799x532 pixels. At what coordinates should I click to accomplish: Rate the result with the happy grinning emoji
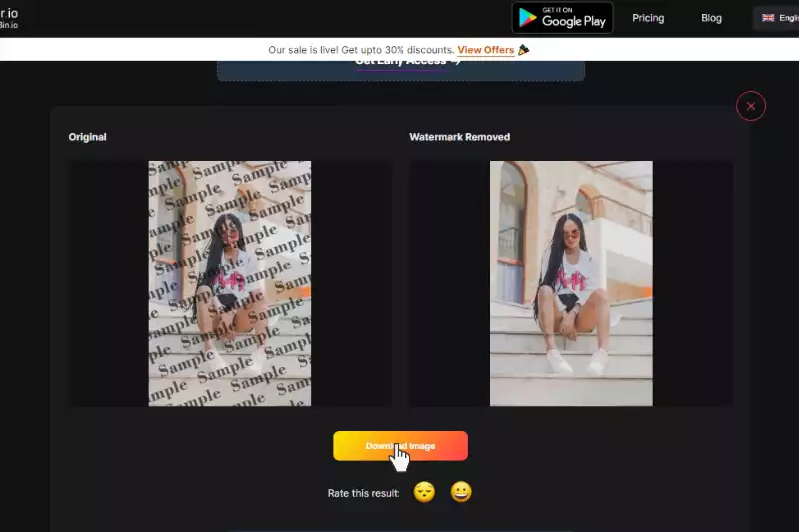tap(461, 492)
